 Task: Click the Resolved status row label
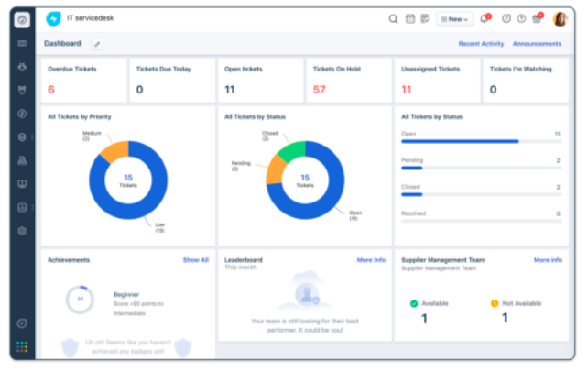413,213
